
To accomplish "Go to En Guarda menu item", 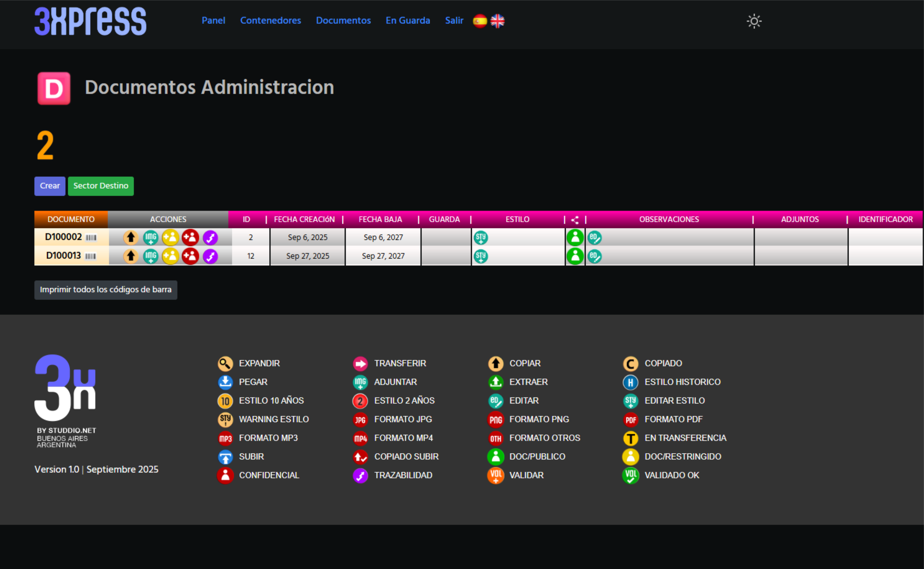I will click(408, 20).
